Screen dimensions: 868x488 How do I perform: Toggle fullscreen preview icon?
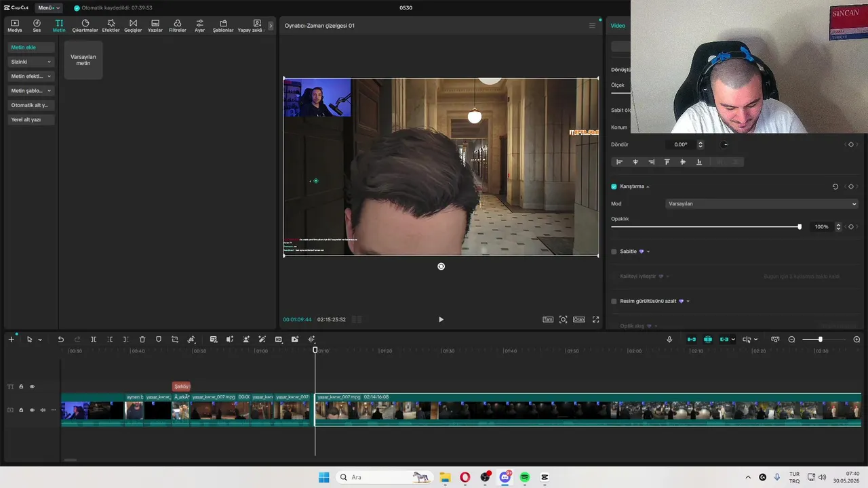[x=596, y=319]
